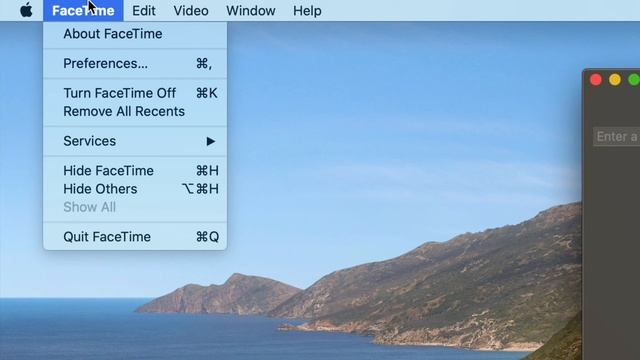Choose About FaceTime
The height and width of the screenshot is (360, 640).
coord(135,34)
